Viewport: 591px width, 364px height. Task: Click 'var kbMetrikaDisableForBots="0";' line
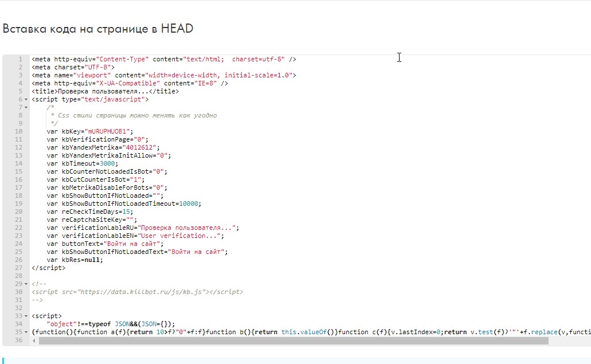(x=107, y=187)
